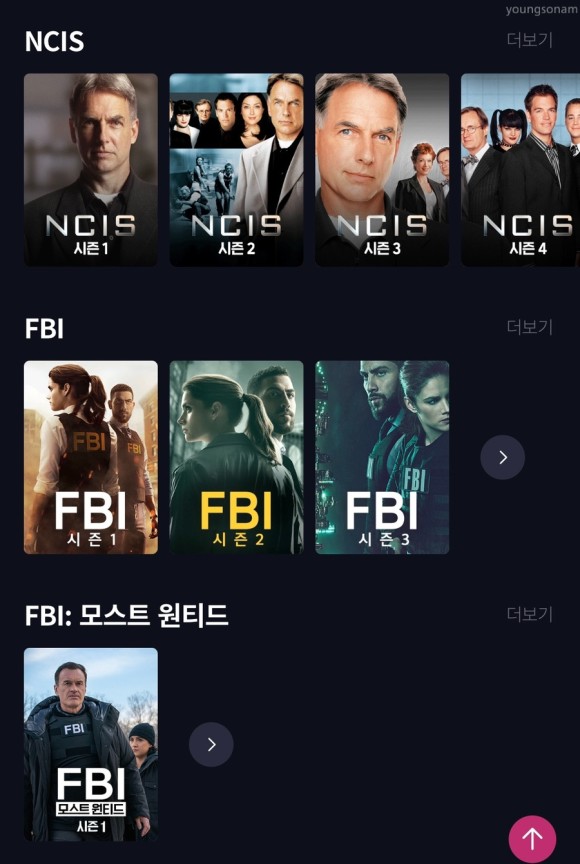Screen dimensions: 580x864
Task: Click the NCIS section title
Action: point(55,42)
